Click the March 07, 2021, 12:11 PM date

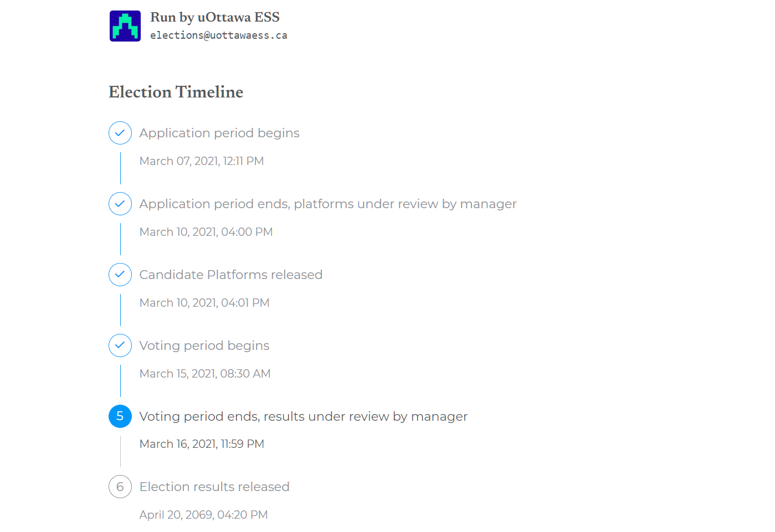tap(202, 161)
